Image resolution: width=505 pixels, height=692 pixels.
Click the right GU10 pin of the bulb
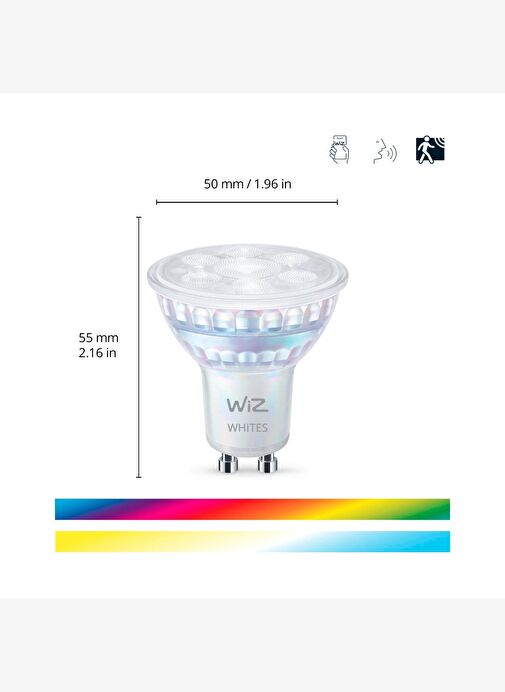tap(267, 463)
